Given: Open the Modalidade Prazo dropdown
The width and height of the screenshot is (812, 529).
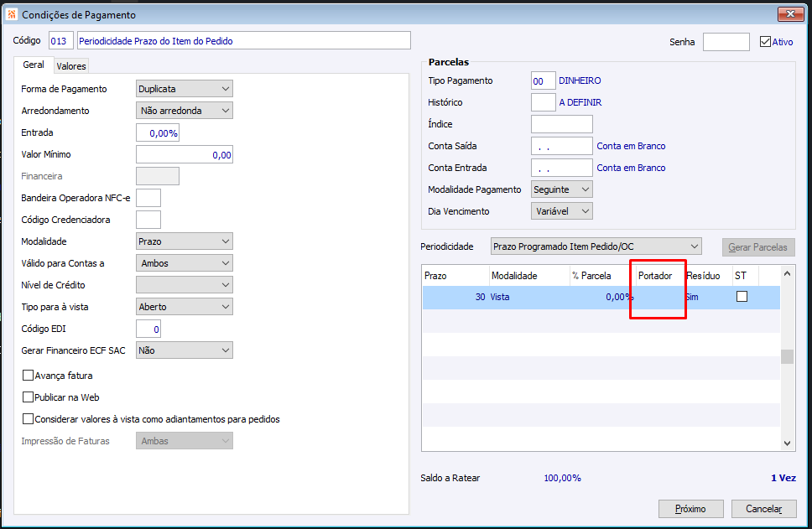Looking at the screenshot, I should coord(184,241).
